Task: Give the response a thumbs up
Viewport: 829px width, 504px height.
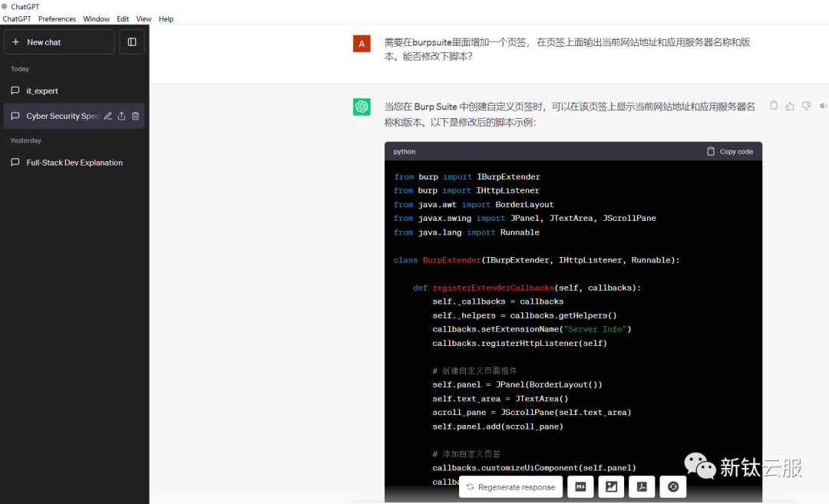Action: 790,106
